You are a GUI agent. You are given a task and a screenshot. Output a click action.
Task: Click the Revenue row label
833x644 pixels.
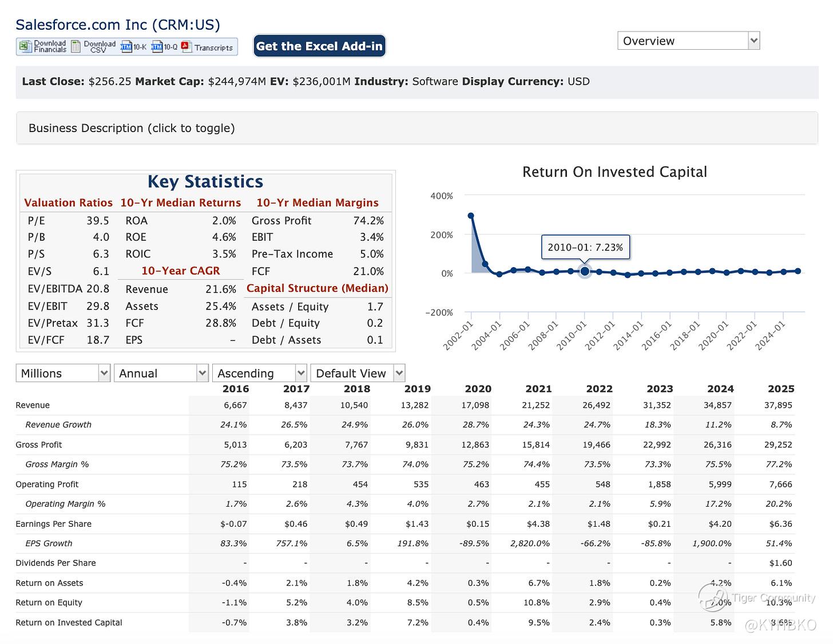point(33,406)
